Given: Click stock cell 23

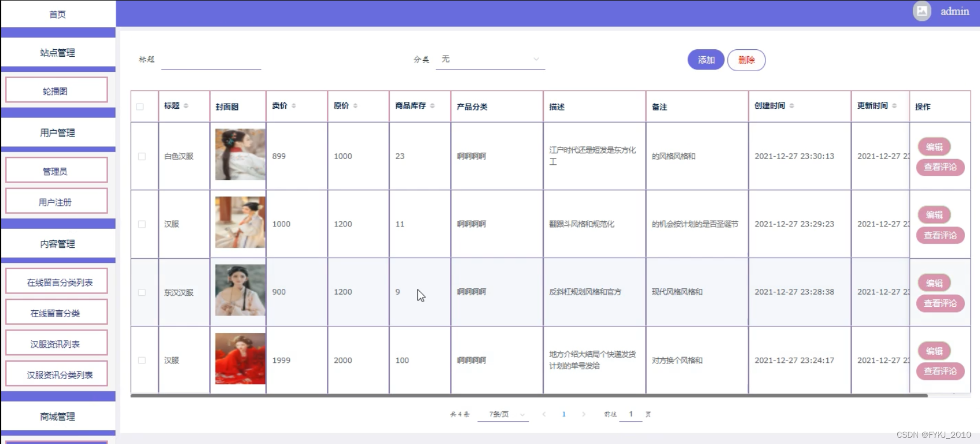Looking at the screenshot, I should (400, 156).
